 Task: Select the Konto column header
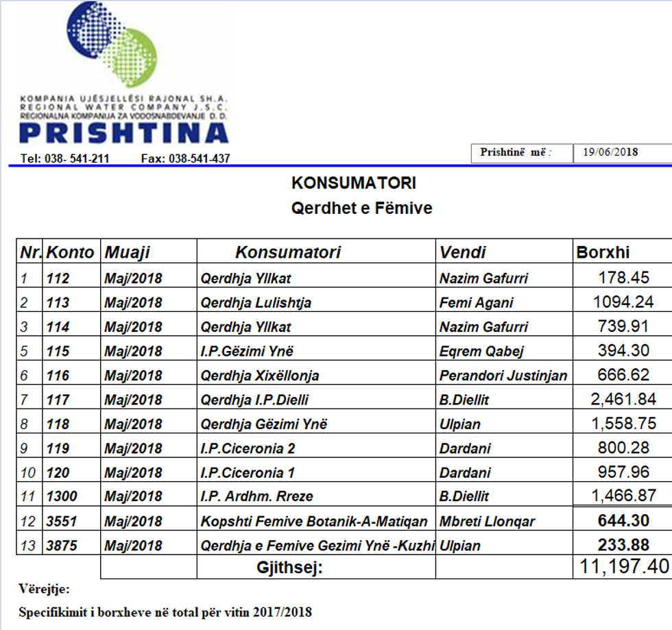(71, 252)
